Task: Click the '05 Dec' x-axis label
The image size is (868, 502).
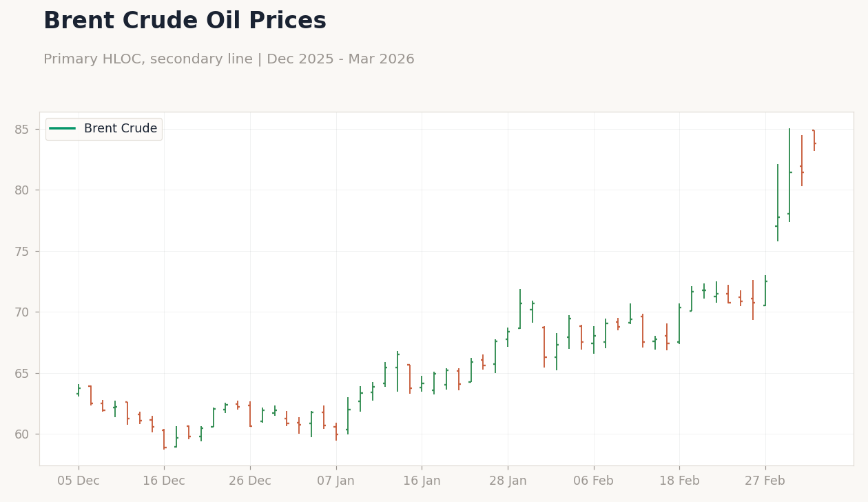Action: (x=79, y=481)
